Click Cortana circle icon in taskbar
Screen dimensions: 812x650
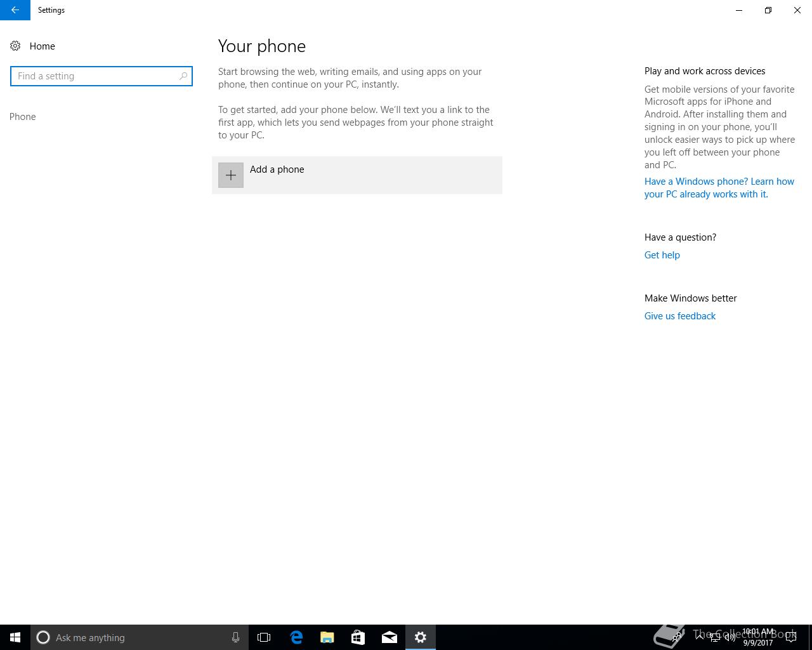click(43, 637)
